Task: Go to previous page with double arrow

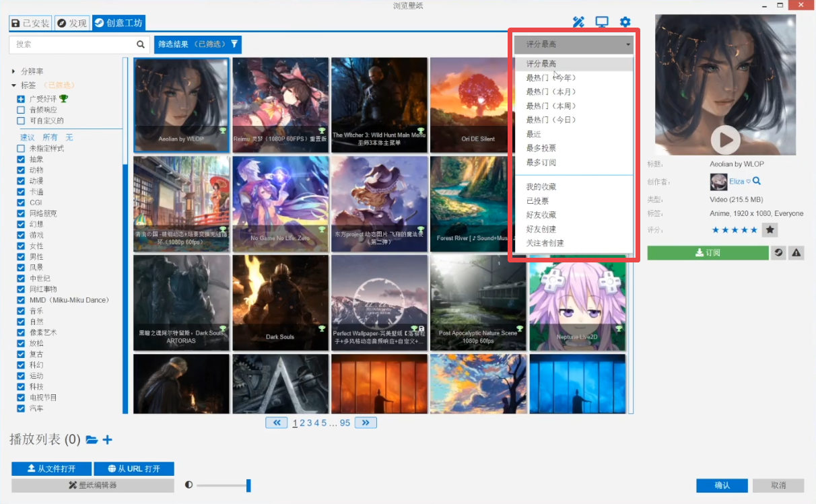Action: coord(277,423)
